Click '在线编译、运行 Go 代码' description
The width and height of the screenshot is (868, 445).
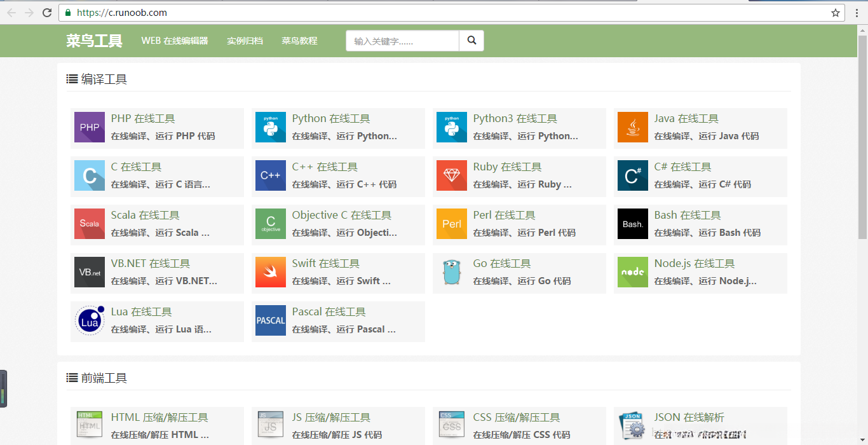522,281
